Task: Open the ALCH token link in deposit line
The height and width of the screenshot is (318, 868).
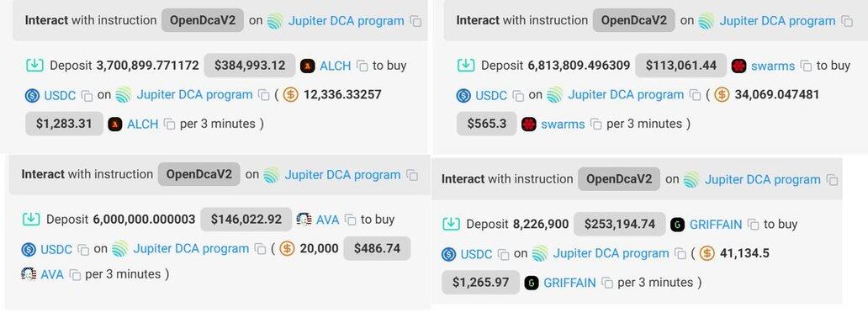Action: 336,66
